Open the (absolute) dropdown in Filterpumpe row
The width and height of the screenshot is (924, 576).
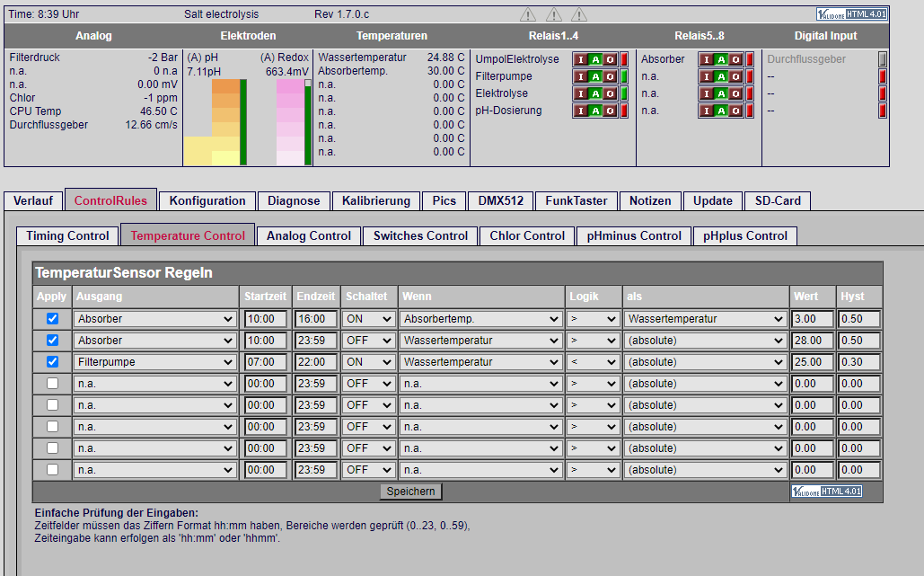click(705, 362)
